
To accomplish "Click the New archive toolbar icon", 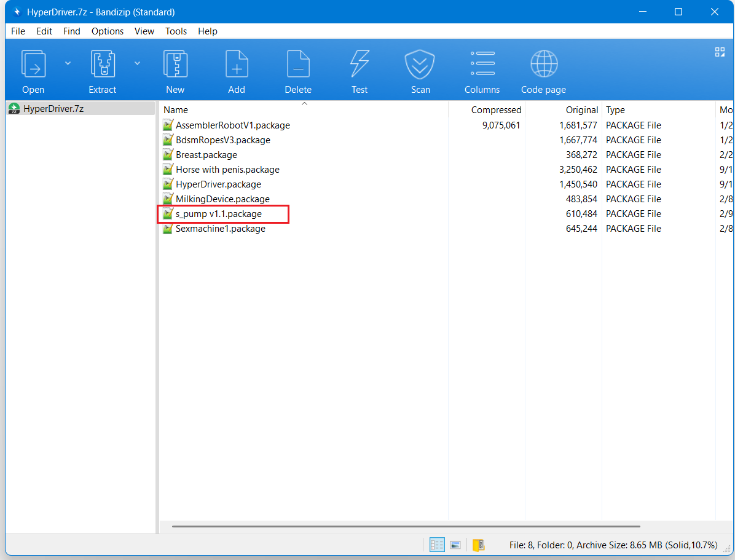I will 175,64.
